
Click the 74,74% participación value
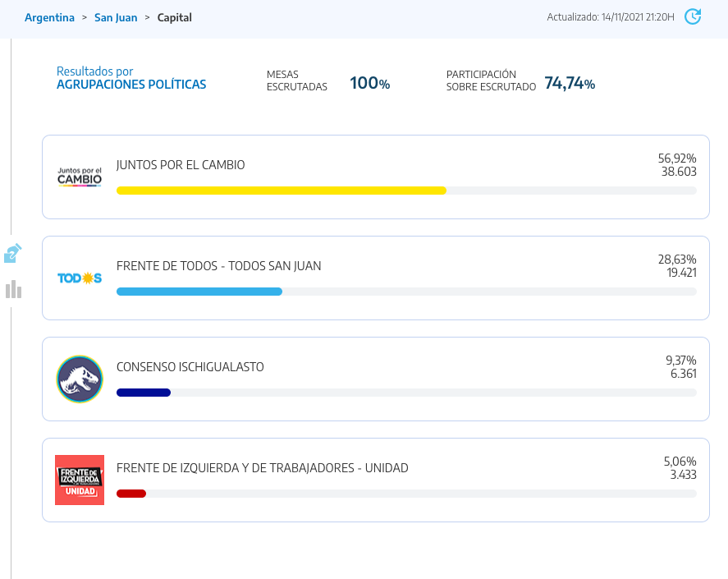[x=570, y=83]
